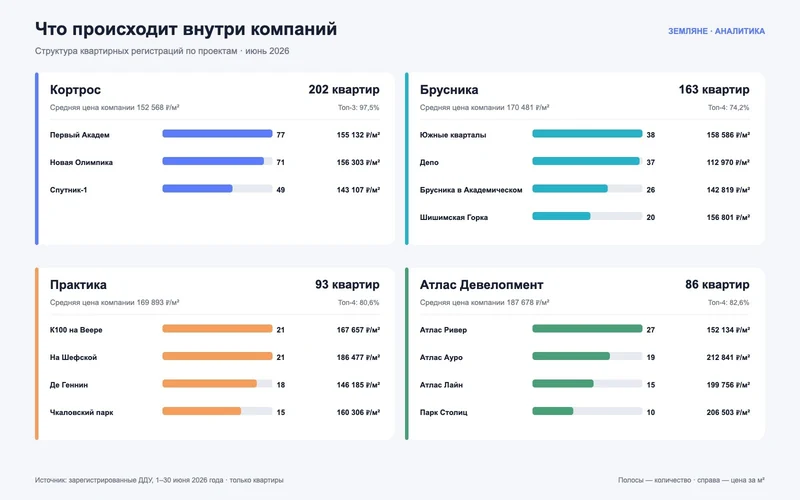Open the Практика company heading

coord(78,285)
